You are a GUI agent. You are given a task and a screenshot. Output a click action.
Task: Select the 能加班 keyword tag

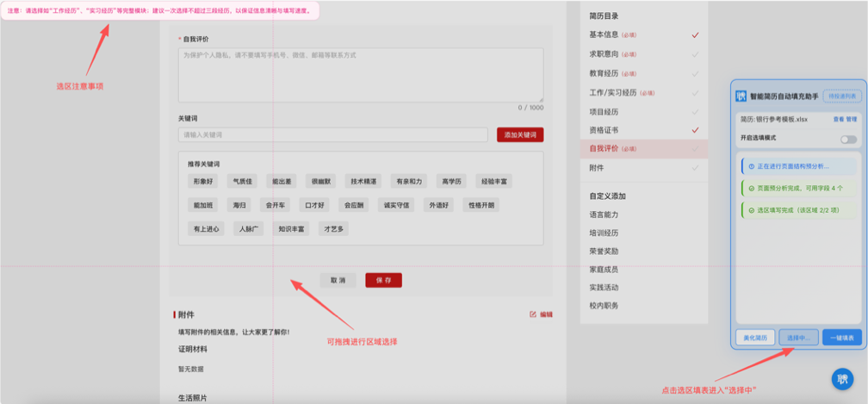[203, 205]
